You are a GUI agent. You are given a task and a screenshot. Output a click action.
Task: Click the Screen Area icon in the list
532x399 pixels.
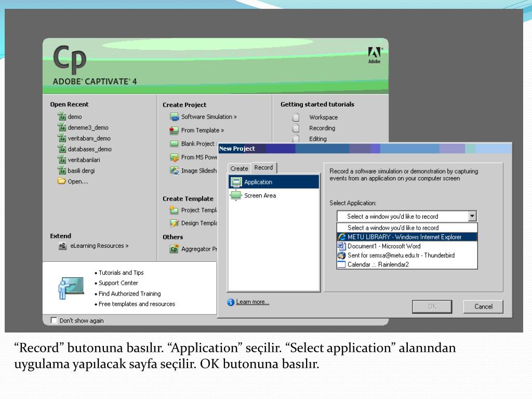(236, 195)
